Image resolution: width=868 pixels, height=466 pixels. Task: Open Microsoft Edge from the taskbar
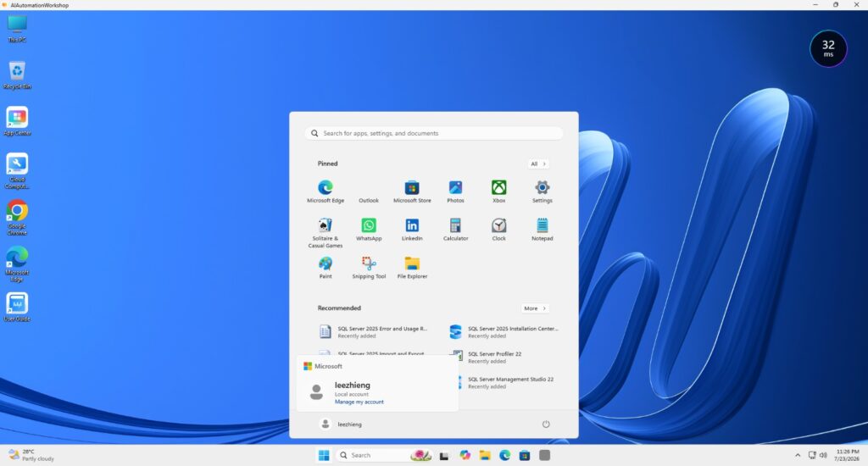[505, 455]
